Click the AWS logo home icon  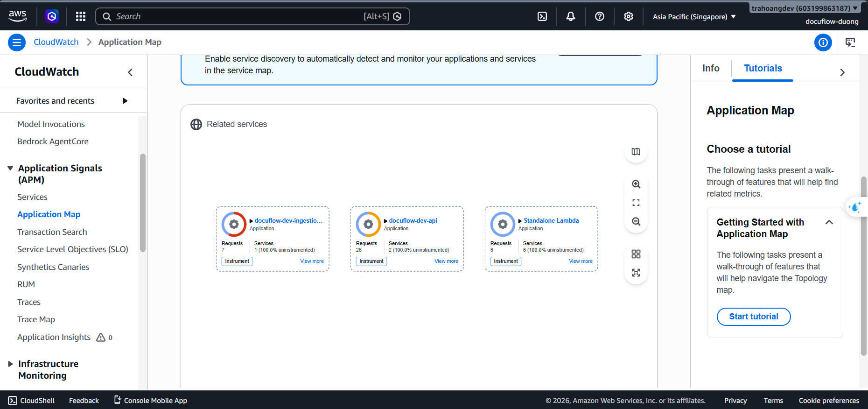coord(18,16)
